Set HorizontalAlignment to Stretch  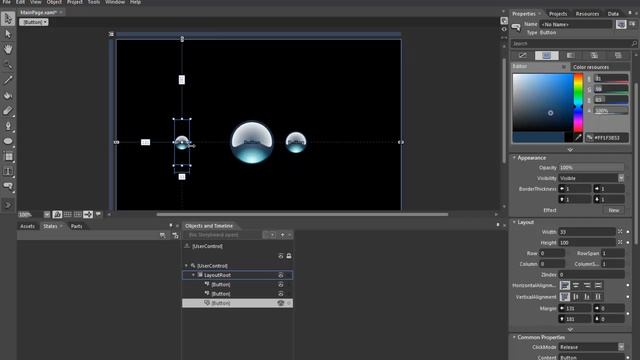[x=598, y=285]
